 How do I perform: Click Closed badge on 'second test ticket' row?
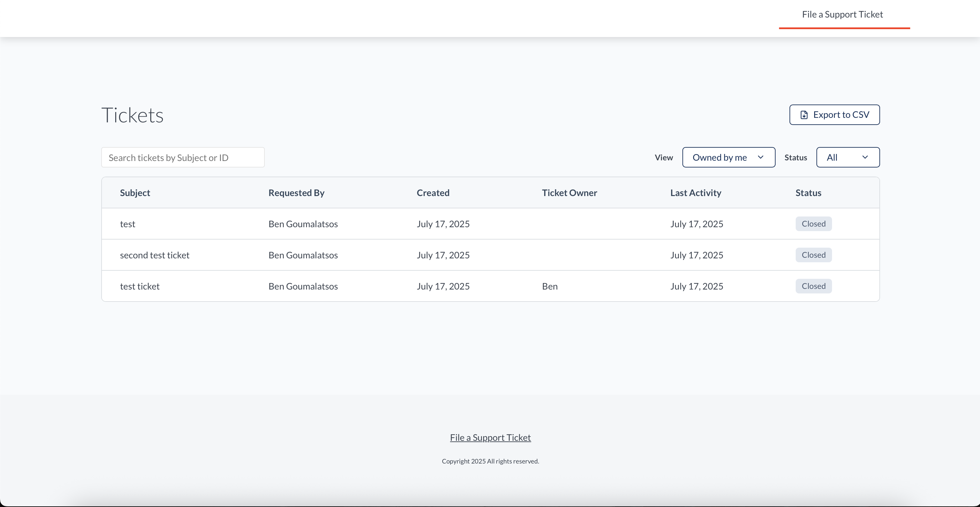pyautogui.click(x=814, y=255)
